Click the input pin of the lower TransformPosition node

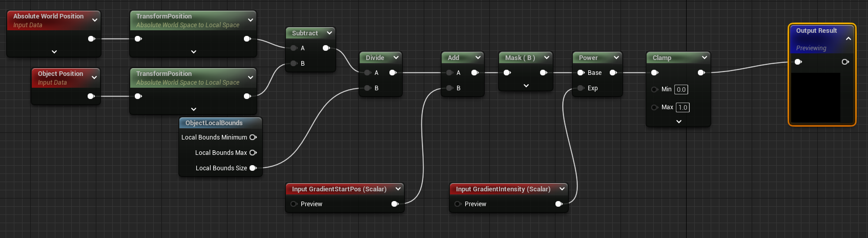(138, 96)
